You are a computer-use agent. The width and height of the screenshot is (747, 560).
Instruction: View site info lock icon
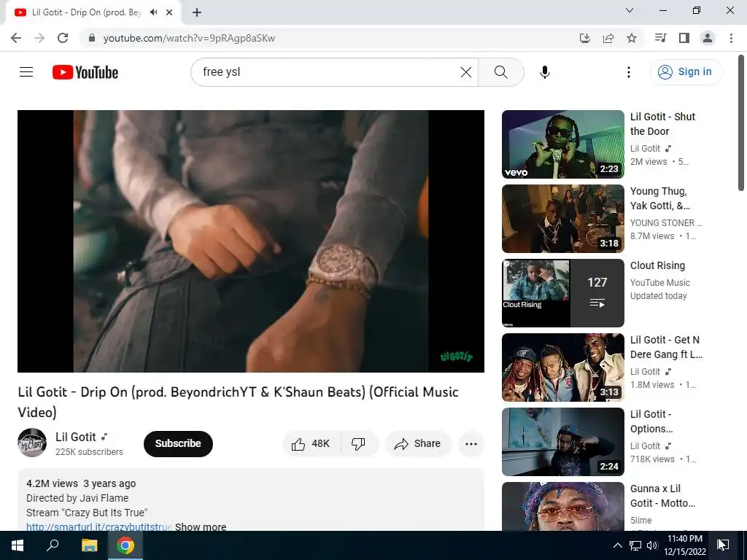coord(92,38)
